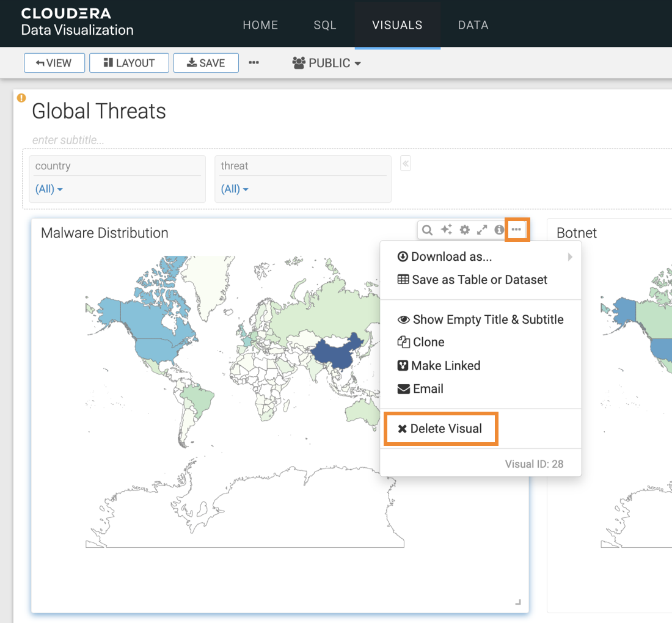Click the SAVE button
672x623 pixels.
pos(206,63)
